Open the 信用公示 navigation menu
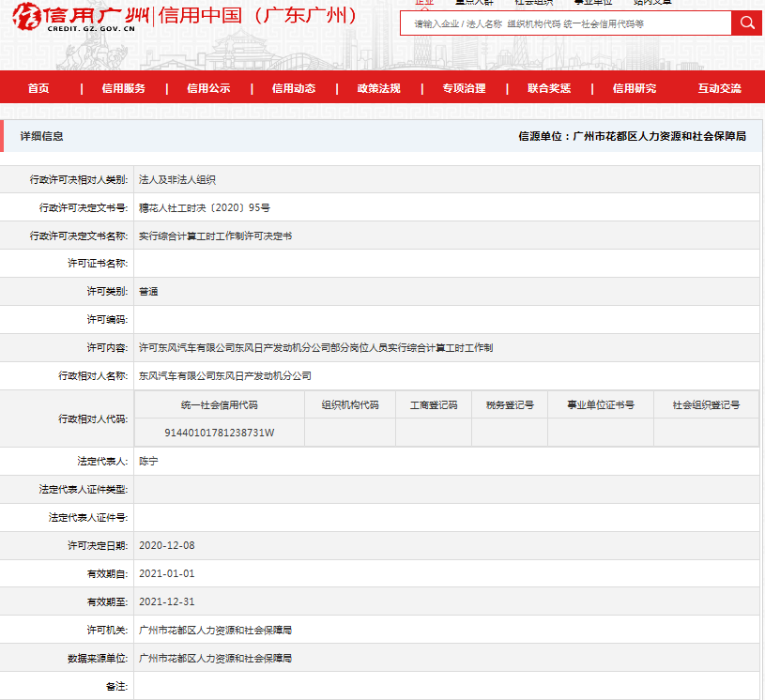Viewport: 765px width, 700px height. point(208,88)
